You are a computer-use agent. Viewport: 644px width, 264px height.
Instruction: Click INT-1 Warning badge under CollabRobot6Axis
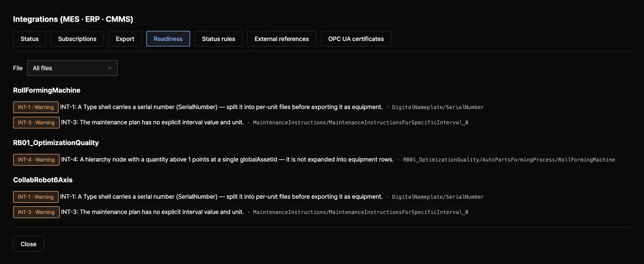pyautogui.click(x=36, y=197)
